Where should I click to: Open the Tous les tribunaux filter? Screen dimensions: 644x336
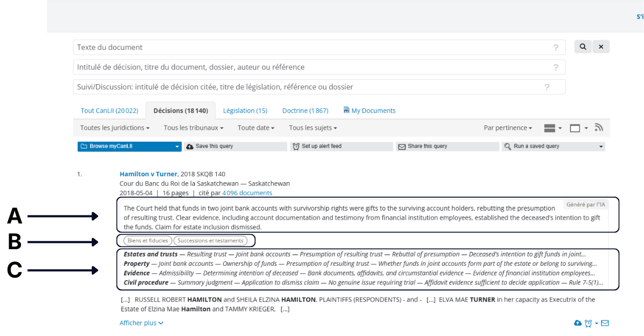(x=193, y=128)
